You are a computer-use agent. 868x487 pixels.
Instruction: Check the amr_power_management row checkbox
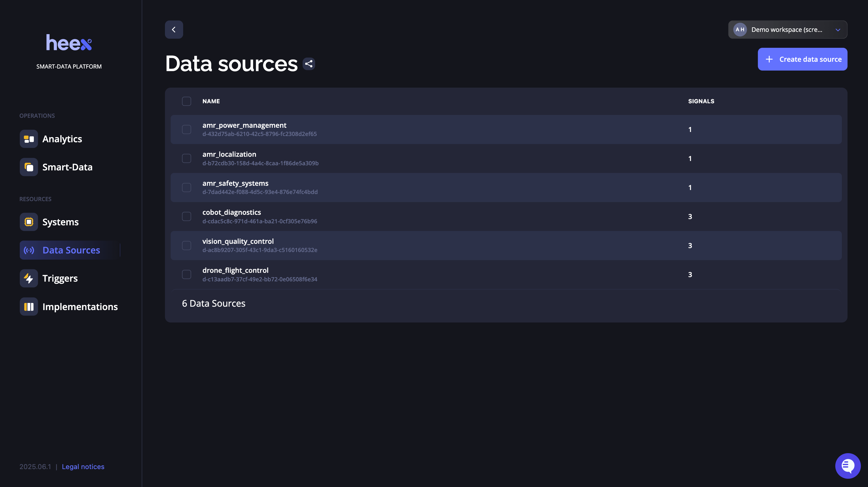(x=186, y=129)
